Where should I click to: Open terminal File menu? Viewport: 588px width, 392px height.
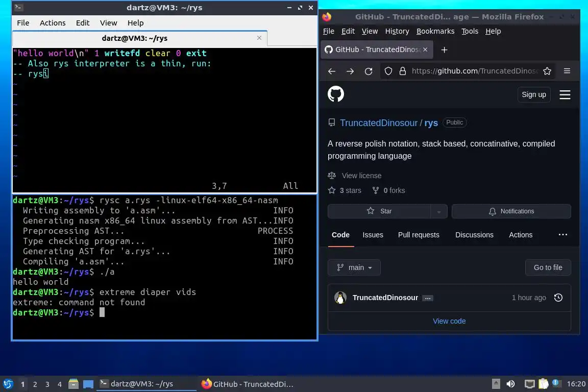click(23, 23)
